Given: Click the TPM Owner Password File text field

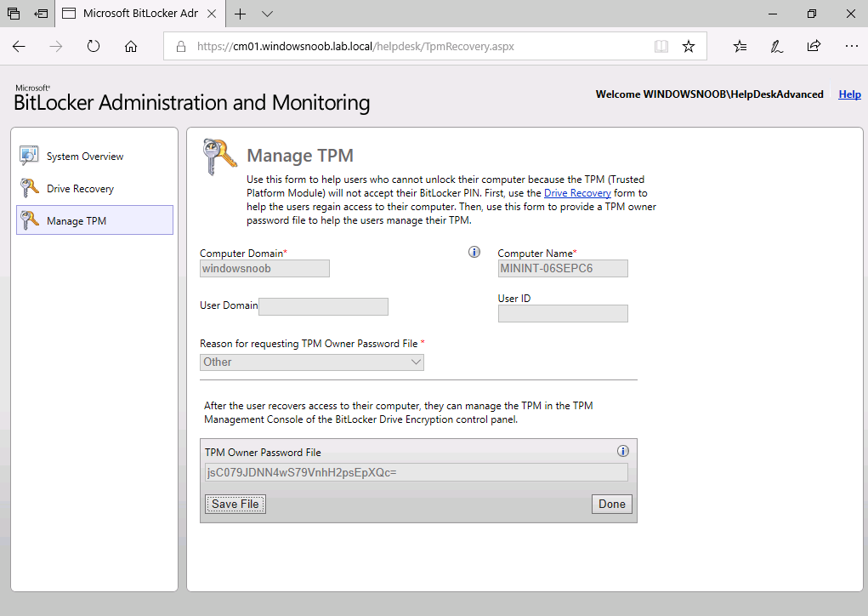Looking at the screenshot, I should 417,472.
